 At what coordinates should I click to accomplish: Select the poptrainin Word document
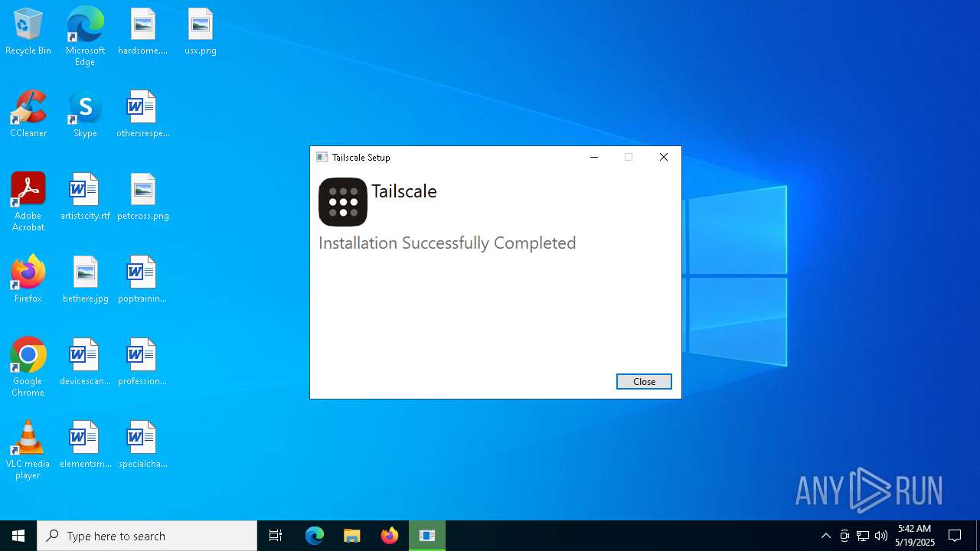142,279
